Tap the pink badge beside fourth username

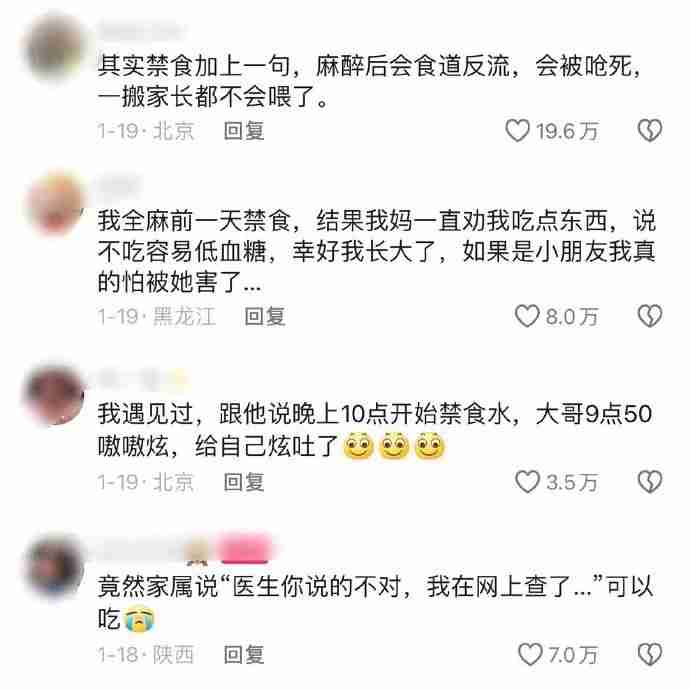245,549
